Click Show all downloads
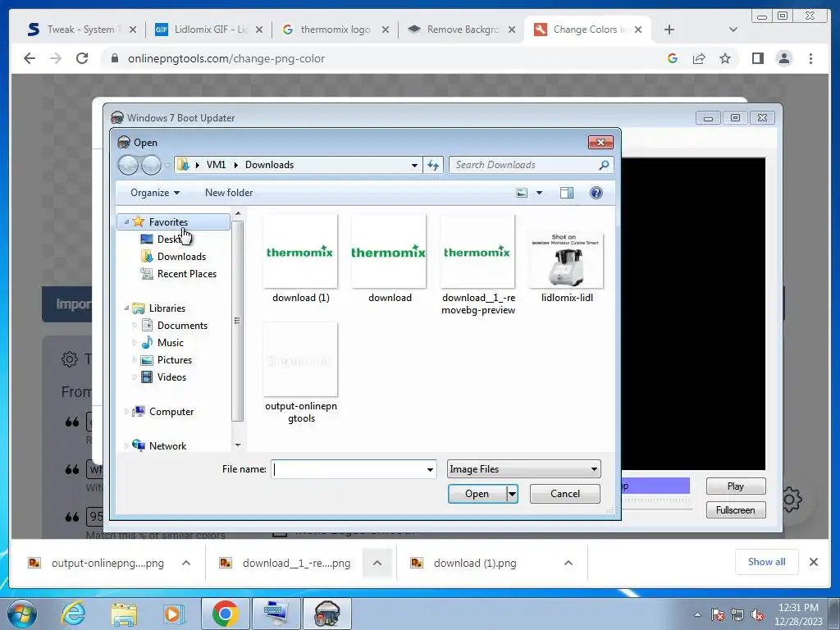This screenshot has width=840, height=630. pos(767,562)
